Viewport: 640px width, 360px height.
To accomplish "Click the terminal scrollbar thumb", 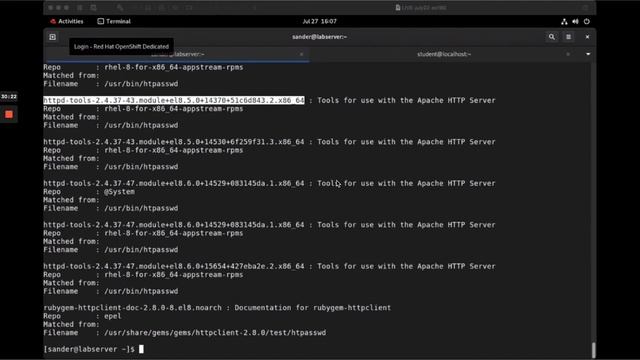I will point(593,350).
